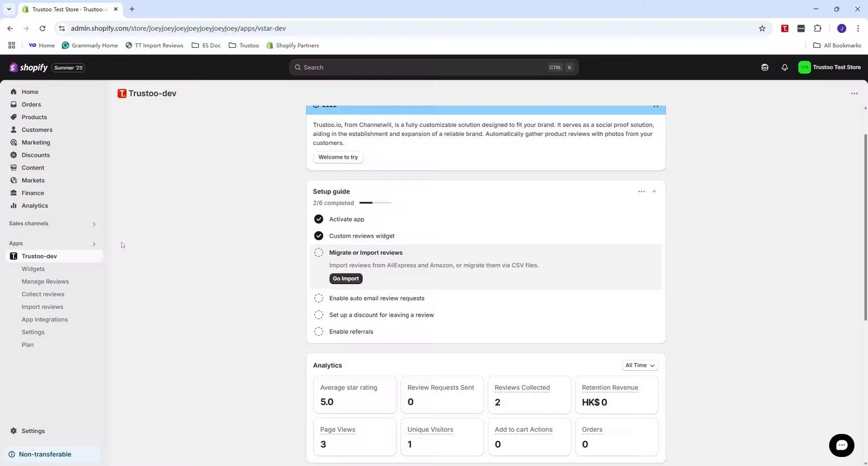Open the Average star rating card

tap(355, 395)
